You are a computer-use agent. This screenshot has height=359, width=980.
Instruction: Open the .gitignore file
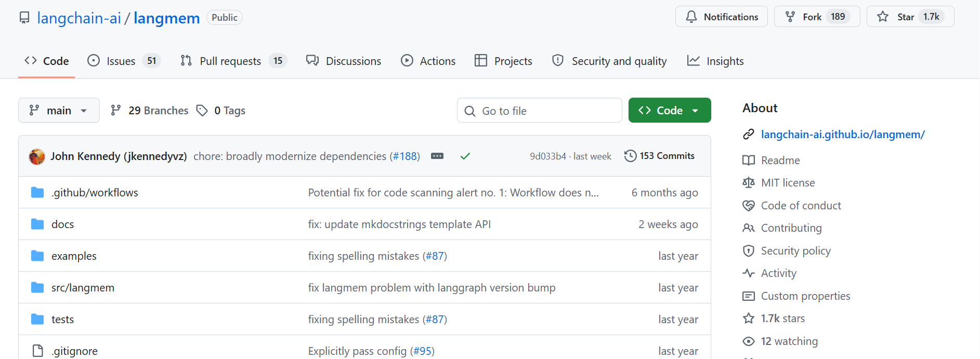point(74,351)
